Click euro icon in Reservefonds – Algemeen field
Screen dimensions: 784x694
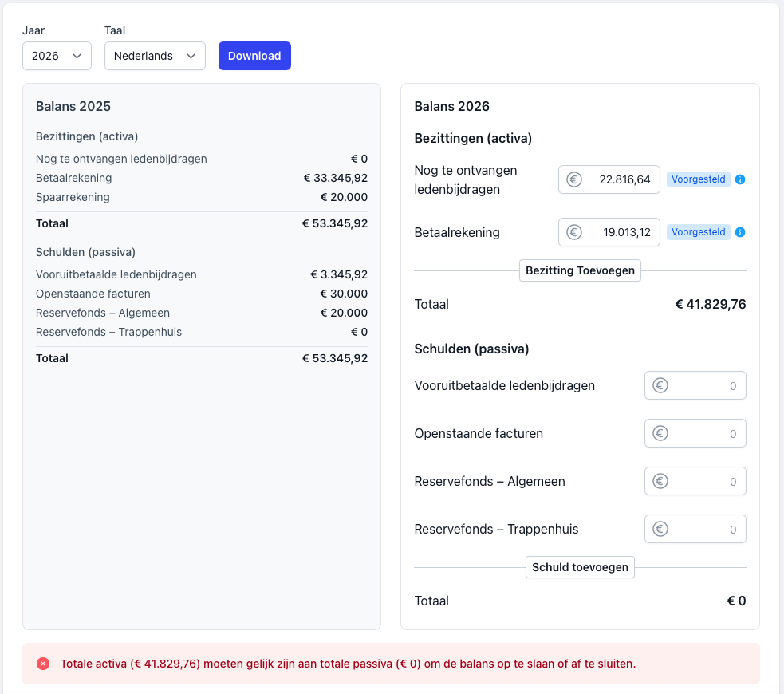(660, 481)
